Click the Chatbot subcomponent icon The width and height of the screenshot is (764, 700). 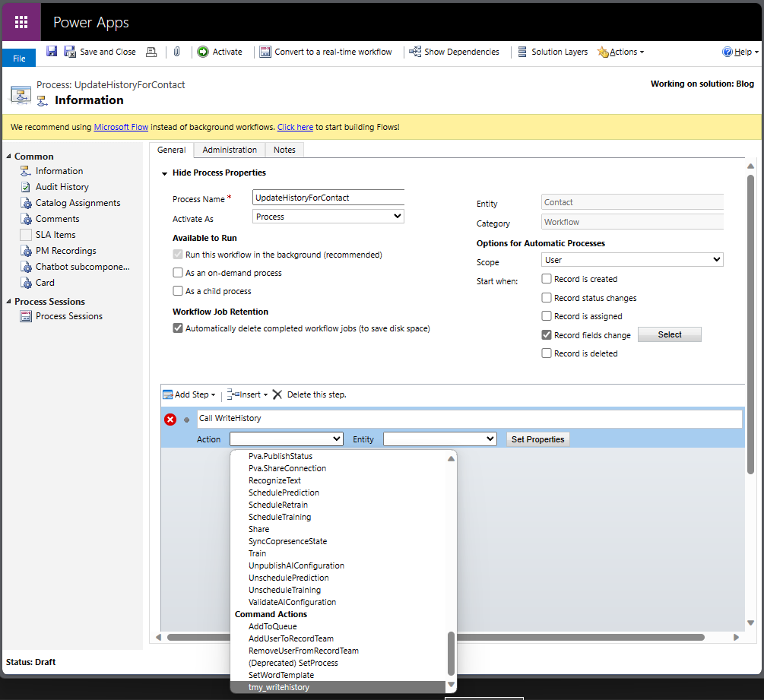point(26,267)
